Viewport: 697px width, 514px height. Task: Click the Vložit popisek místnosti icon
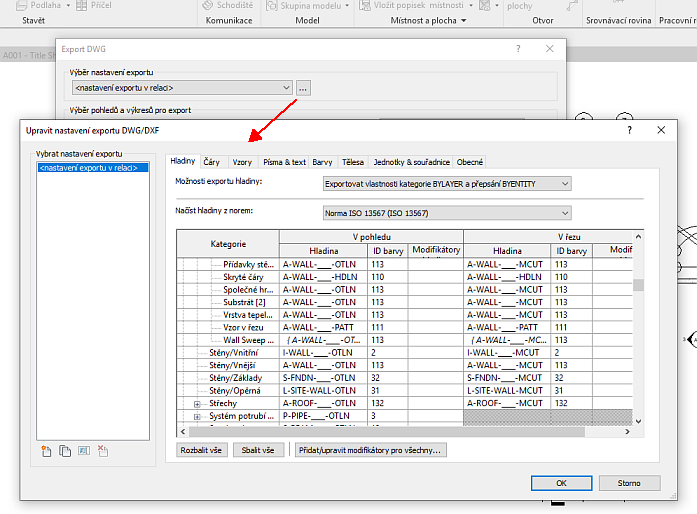365,5
